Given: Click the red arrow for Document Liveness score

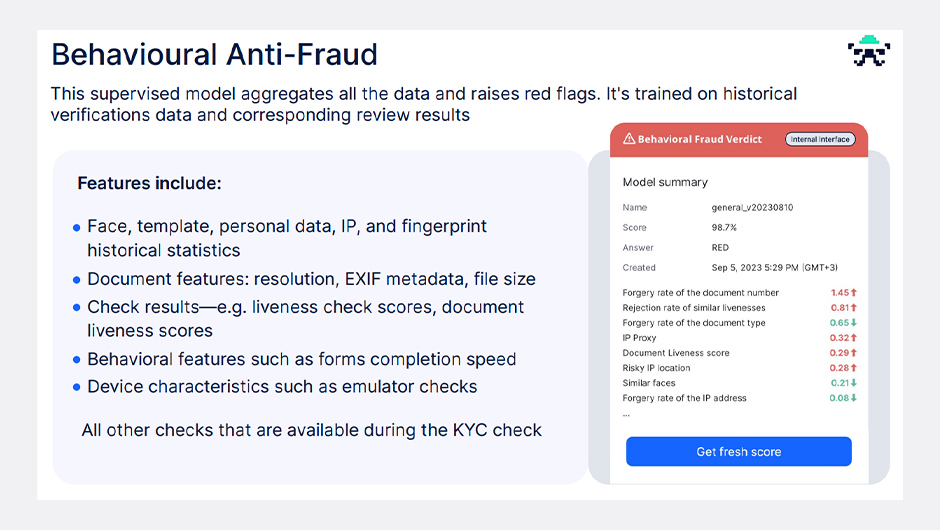Looking at the screenshot, I should [x=854, y=353].
